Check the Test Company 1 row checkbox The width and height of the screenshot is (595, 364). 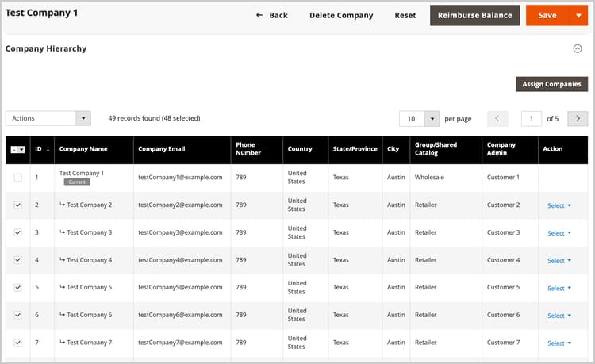(x=18, y=178)
